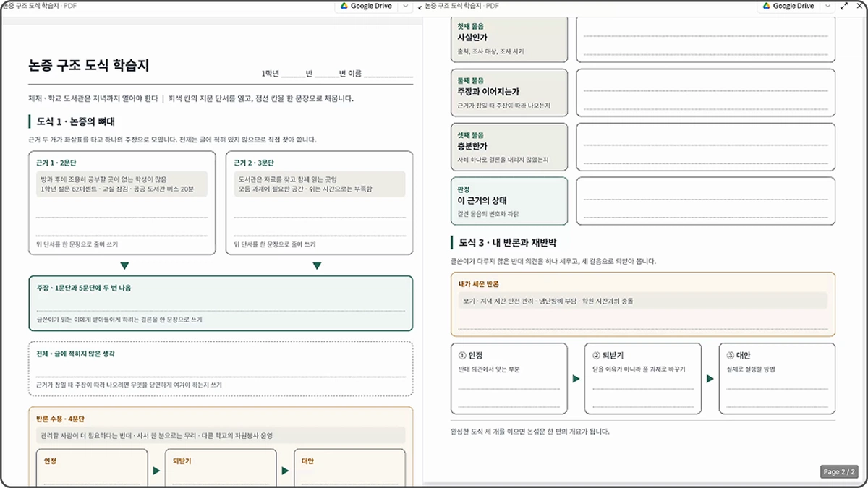Close the PDF viewer with the X icon

[x=859, y=6]
